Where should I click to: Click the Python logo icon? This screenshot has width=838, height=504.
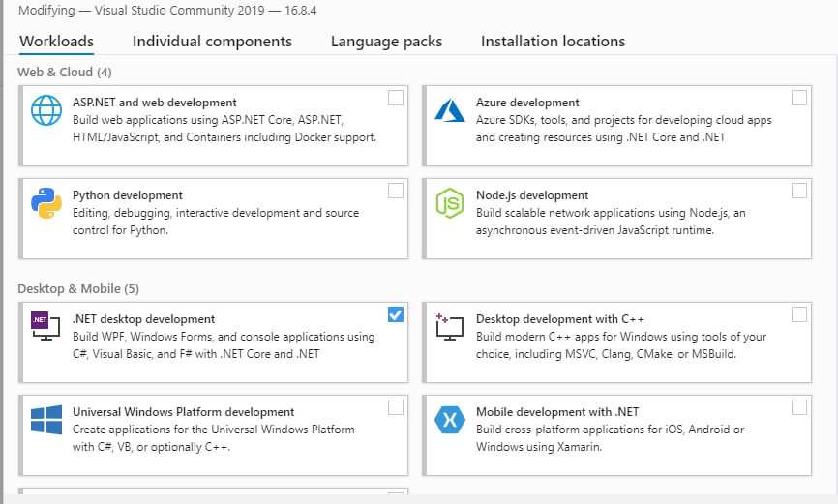coord(46,203)
